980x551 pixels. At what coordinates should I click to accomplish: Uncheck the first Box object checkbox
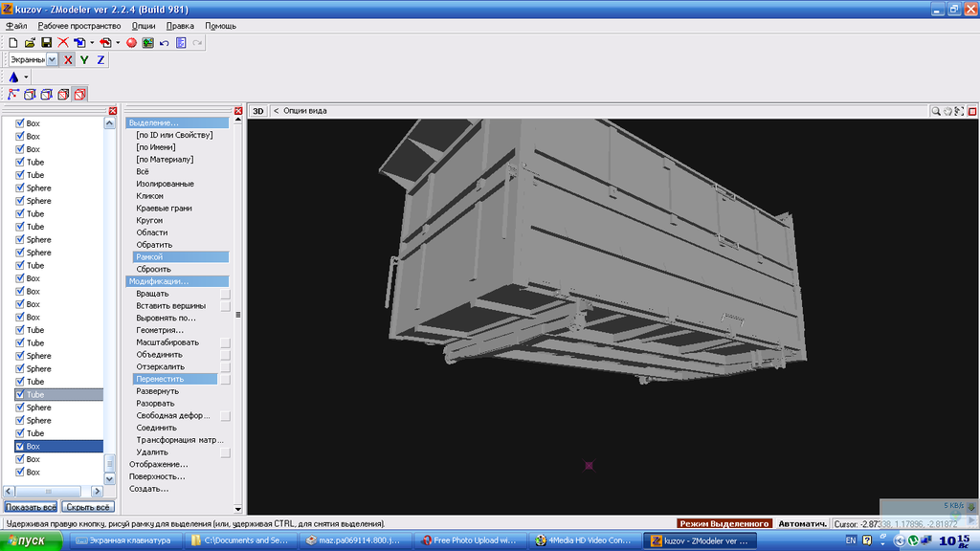(20, 123)
